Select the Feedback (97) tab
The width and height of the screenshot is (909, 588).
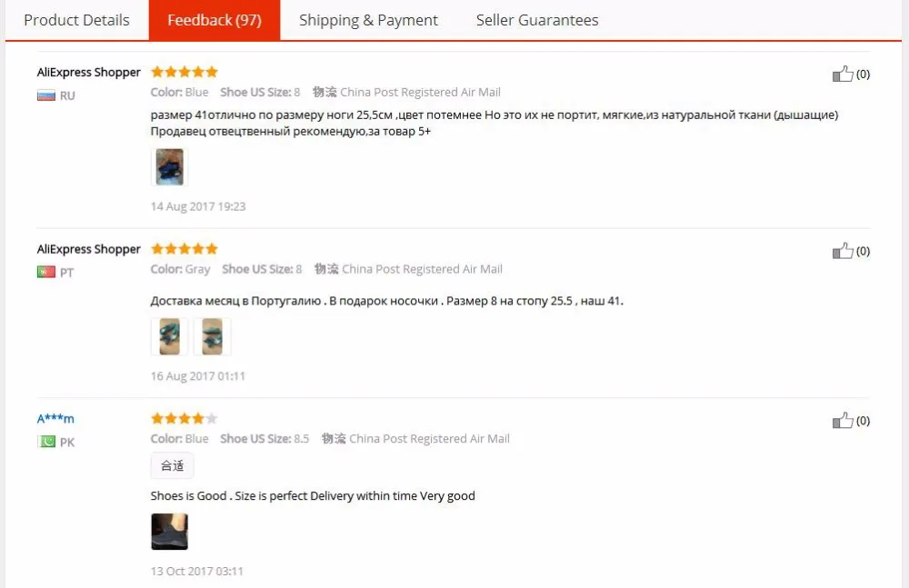point(215,20)
